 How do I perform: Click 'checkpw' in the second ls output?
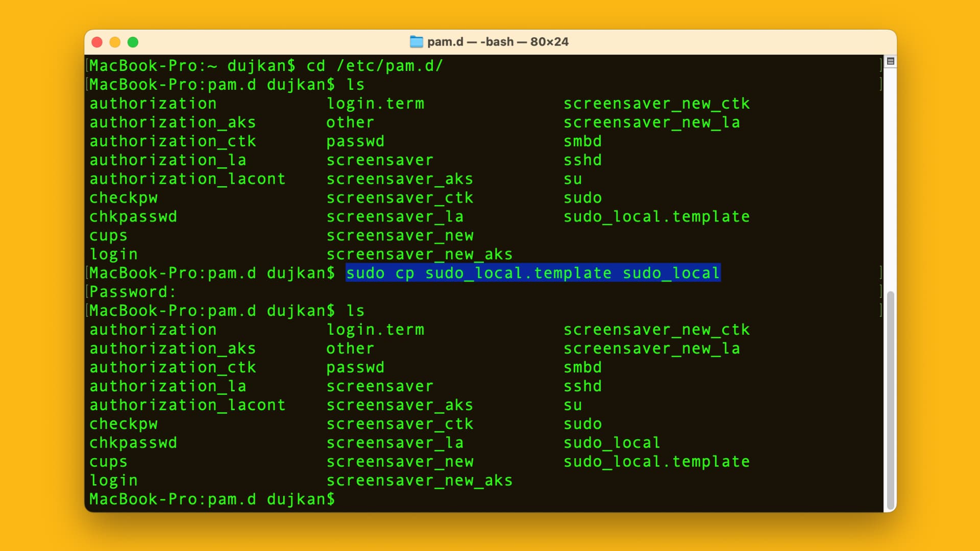(x=124, y=424)
